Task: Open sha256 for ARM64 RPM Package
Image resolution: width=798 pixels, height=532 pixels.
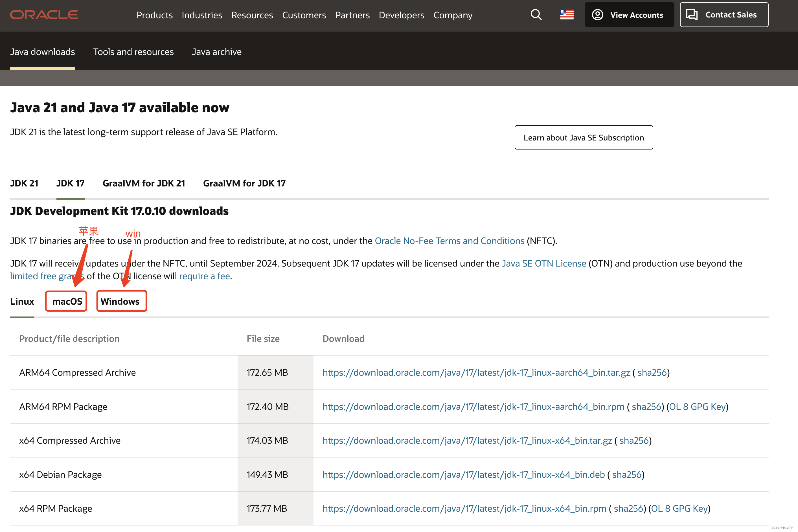Action: coord(646,406)
